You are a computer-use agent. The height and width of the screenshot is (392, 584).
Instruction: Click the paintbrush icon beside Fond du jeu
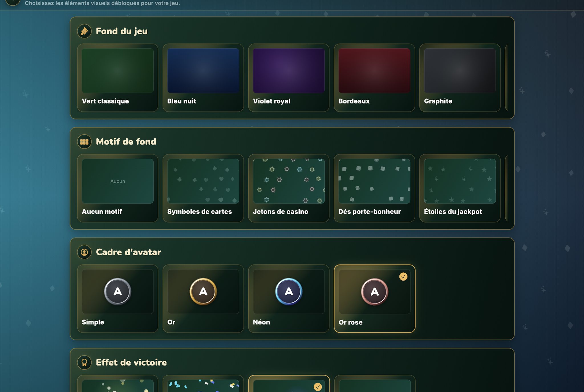click(x=84, y=31)
